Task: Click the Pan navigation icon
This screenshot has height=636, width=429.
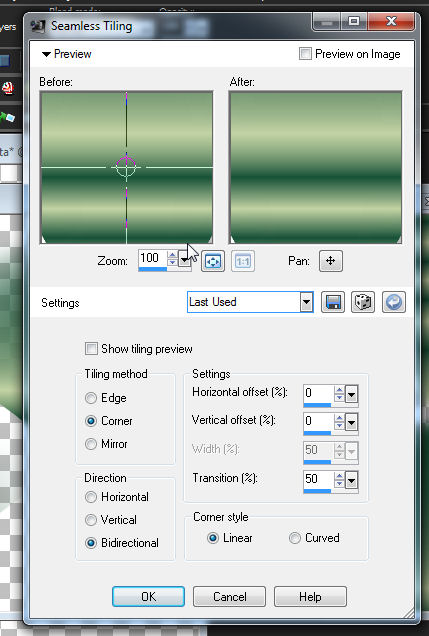Action: 330,261
